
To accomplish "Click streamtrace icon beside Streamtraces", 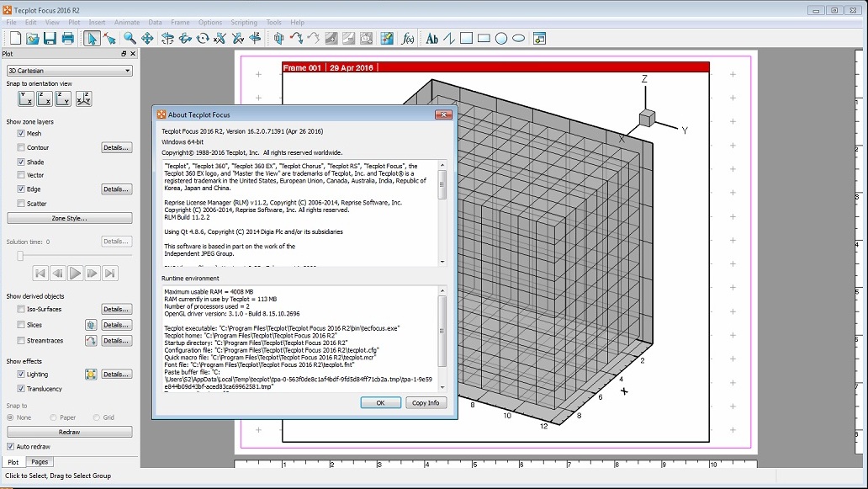I will tap(91, 341).
